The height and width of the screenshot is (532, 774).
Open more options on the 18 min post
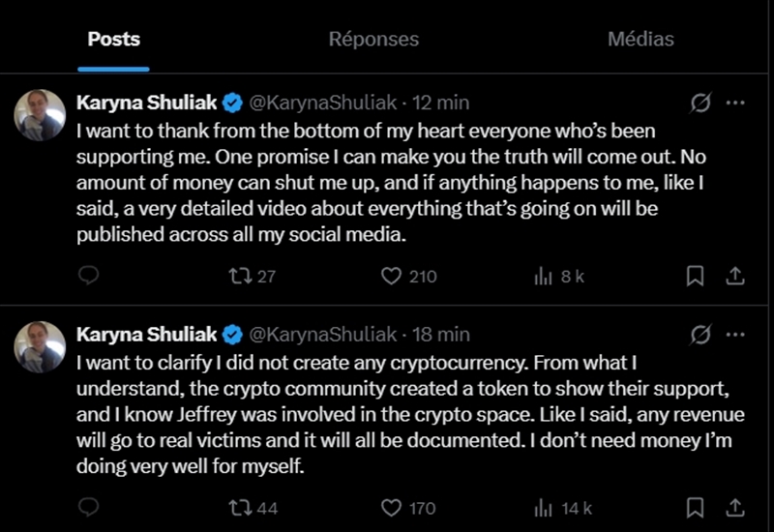point(736,335)
